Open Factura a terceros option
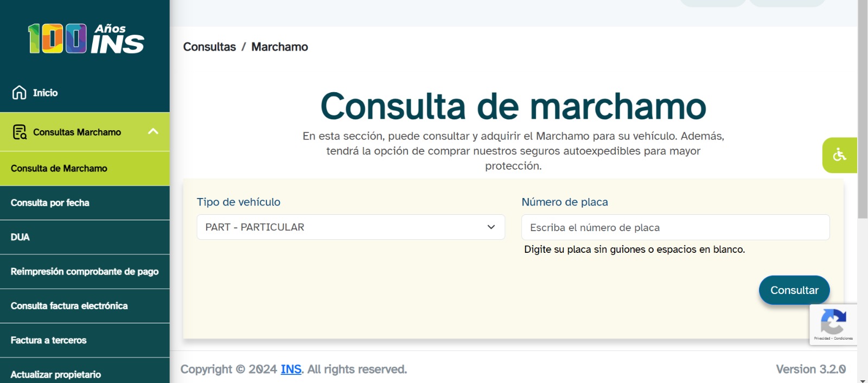Screen dimensions: 868x383 [48, 340]
